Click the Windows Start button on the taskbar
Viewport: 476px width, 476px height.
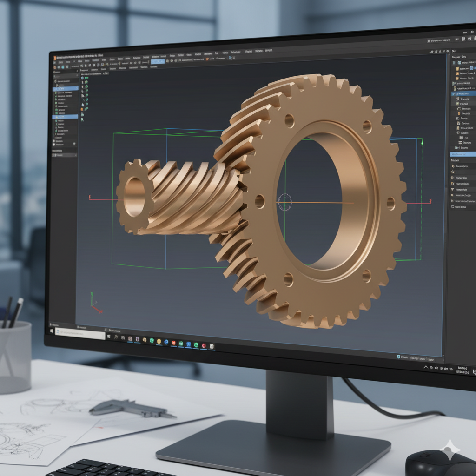click(53, 330)
